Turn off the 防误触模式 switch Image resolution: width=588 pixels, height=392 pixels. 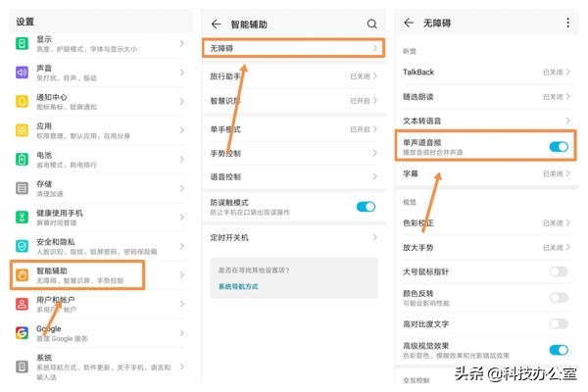click(366, 206)
